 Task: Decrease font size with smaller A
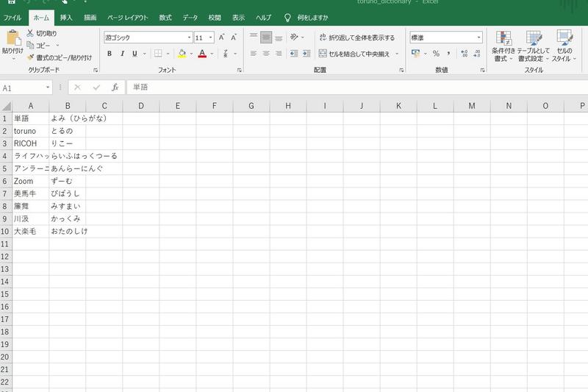pyautogui.click(x=234, y=37)
